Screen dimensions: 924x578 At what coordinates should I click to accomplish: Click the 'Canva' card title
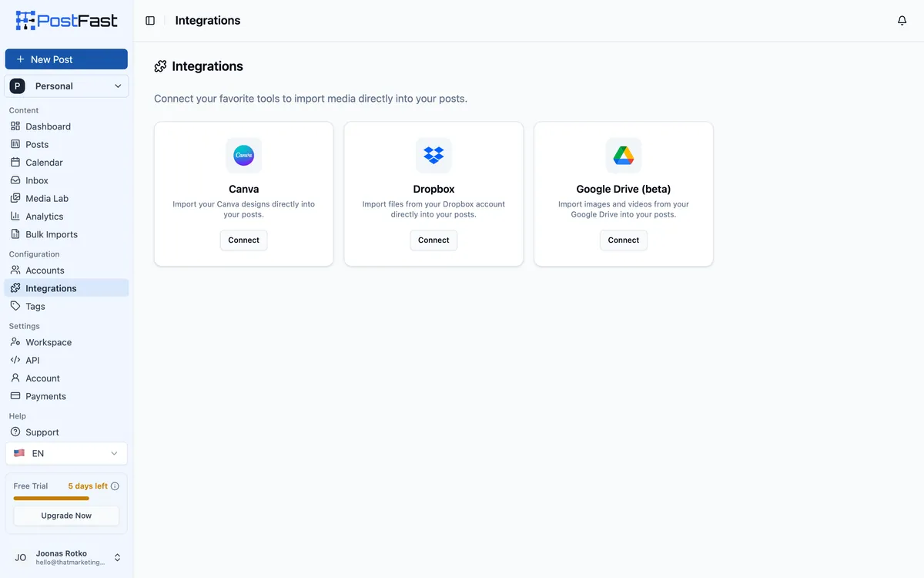(244, 189)
